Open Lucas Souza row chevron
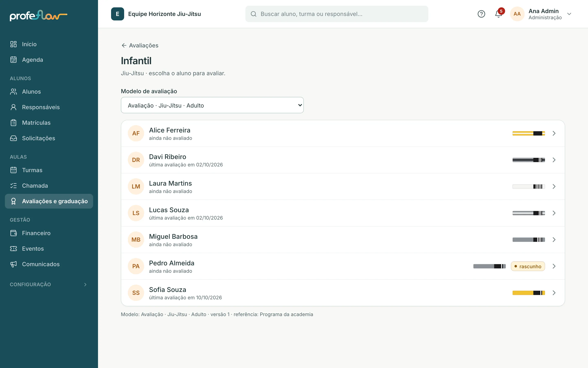 (554, 213)
